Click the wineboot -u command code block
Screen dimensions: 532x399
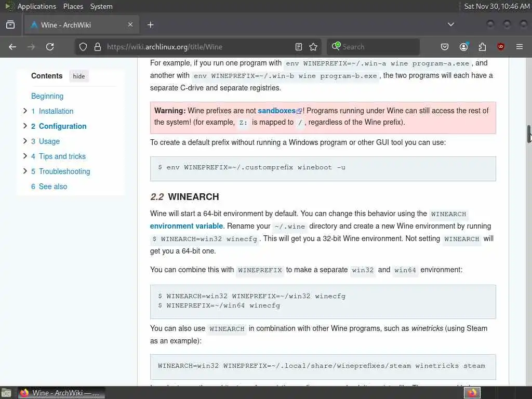click(323, 169)
